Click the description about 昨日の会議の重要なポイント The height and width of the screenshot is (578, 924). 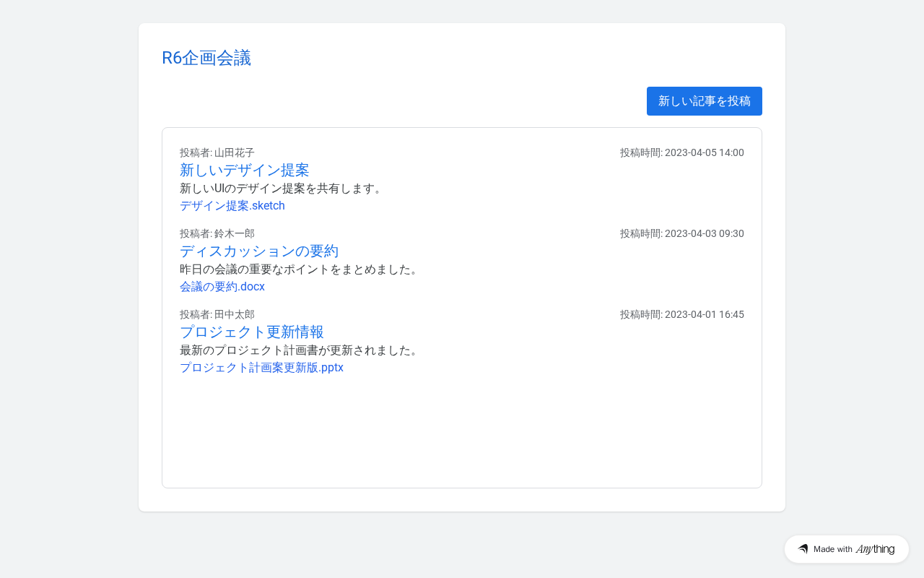[299, 269]
